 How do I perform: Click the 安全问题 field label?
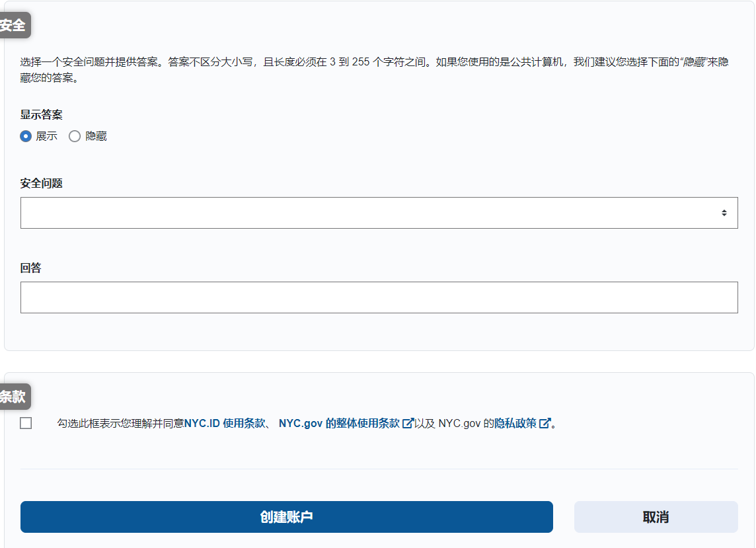click(41, 183)
